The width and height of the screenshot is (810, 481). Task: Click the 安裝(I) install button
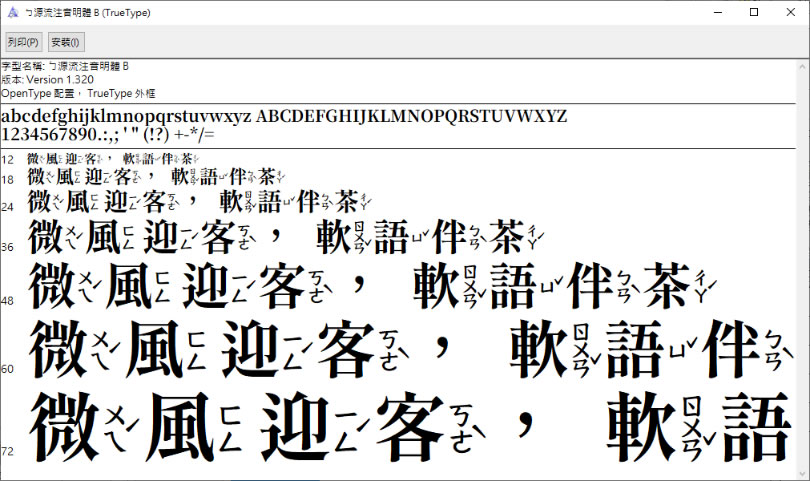[66, 42]
